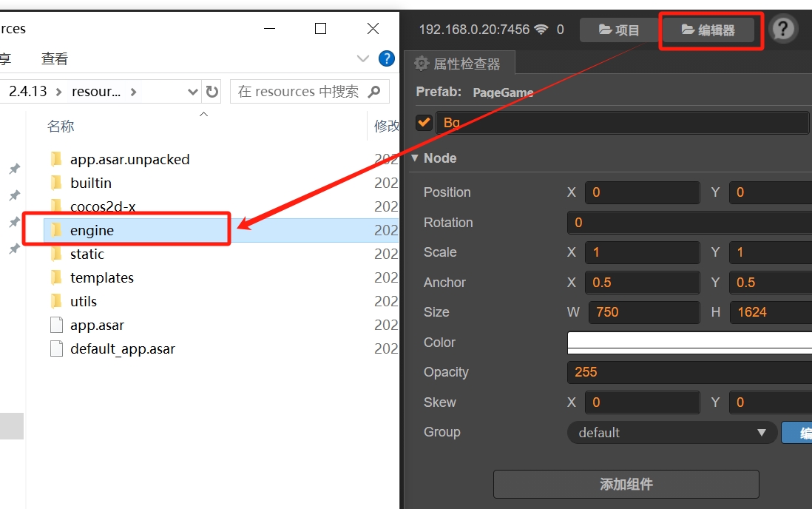Click the Position Y field
812x509 pixels.
[x=771, y=192]
